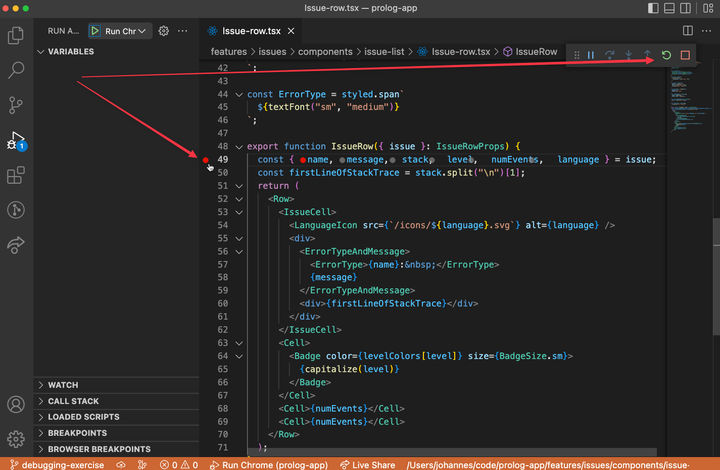Image resolution: width=720 pixels, height=470 pixels.
Task: Open the Source Control view
Action: pos(16,105)
